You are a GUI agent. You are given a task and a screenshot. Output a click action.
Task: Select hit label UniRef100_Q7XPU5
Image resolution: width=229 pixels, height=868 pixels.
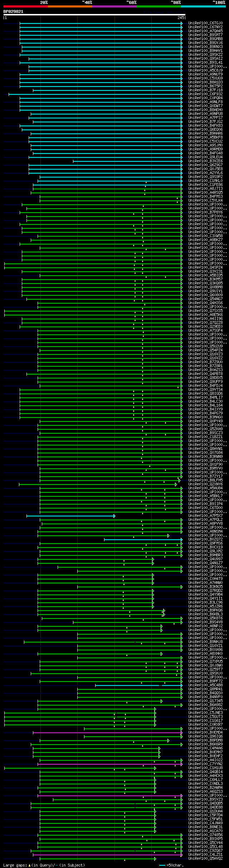(205, 662)
